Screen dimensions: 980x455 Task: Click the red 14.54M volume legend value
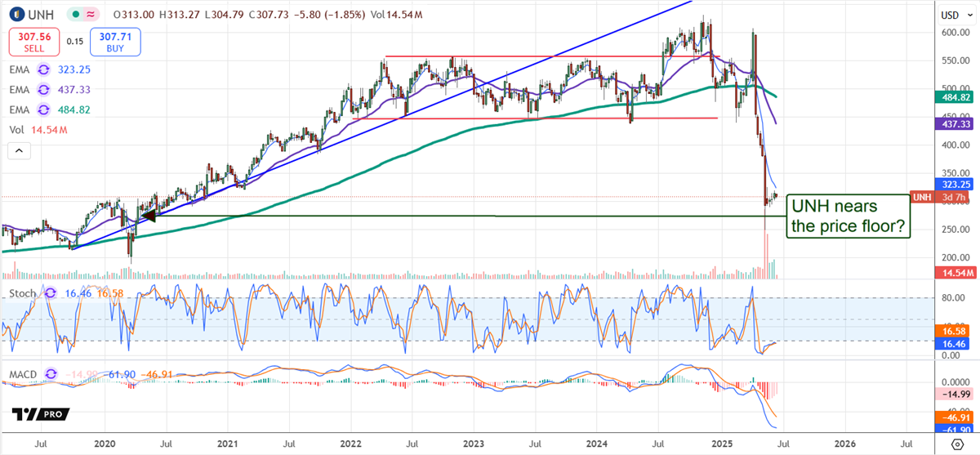49,130
